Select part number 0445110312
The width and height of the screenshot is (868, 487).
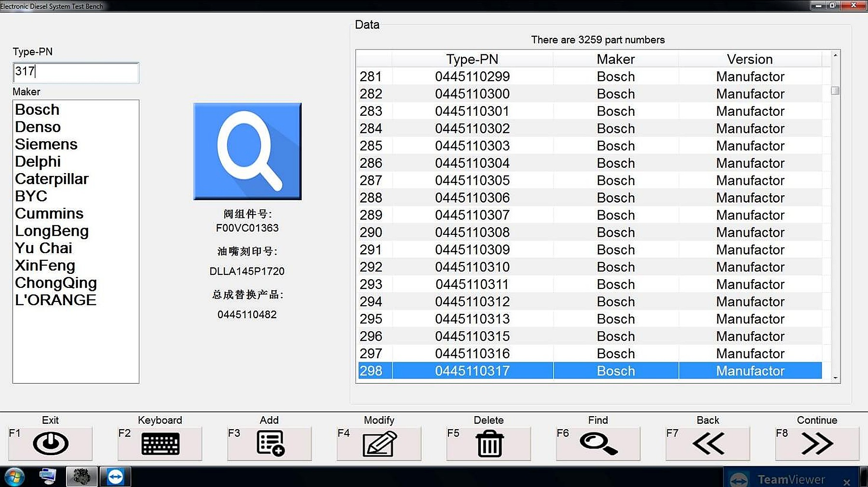472,302
